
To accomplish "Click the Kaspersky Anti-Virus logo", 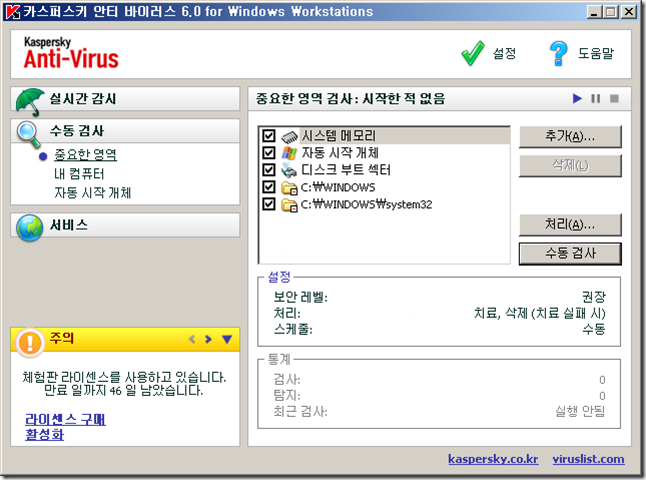I will point(71,53).
